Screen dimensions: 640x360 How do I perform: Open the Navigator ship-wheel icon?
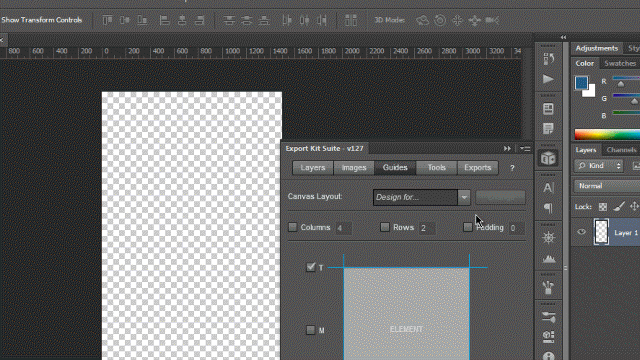click(549, 238)
